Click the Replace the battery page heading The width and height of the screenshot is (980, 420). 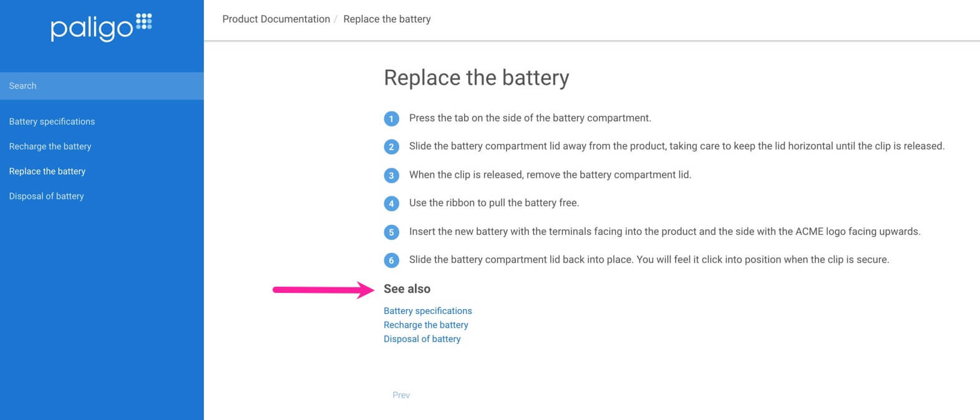click(x=476, y=78)
